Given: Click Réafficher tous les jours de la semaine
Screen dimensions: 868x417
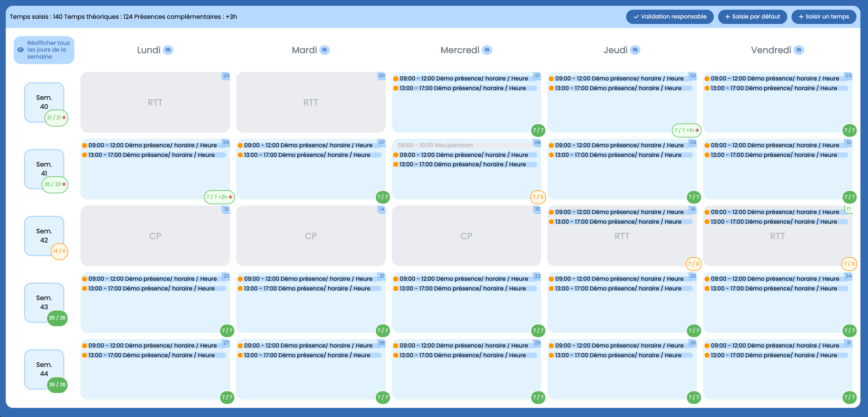Looking at the screenshot, I should tap(44, 50).
